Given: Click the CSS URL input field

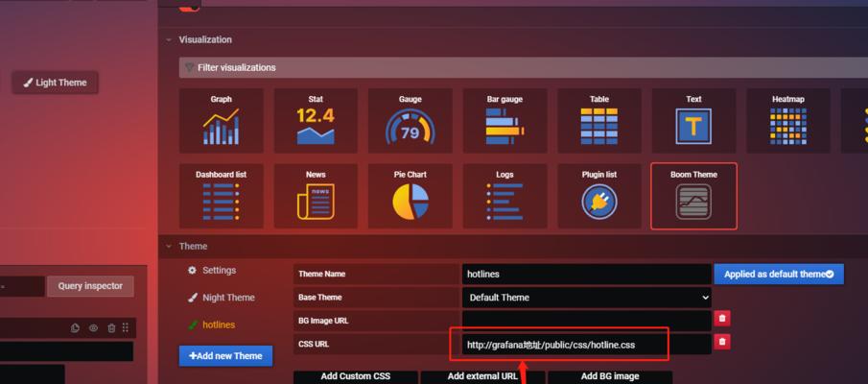Looking at the screenshot, I should click(585, 344).
